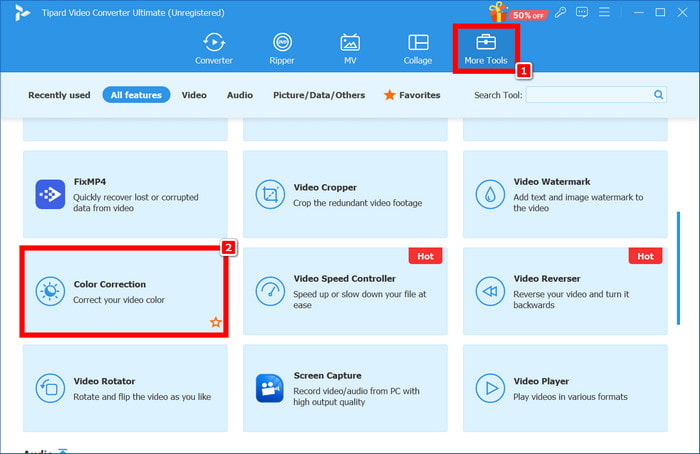Click the Video Reverser rewind icon
Viewport: 700px width, 454px height.
point(490,291)
